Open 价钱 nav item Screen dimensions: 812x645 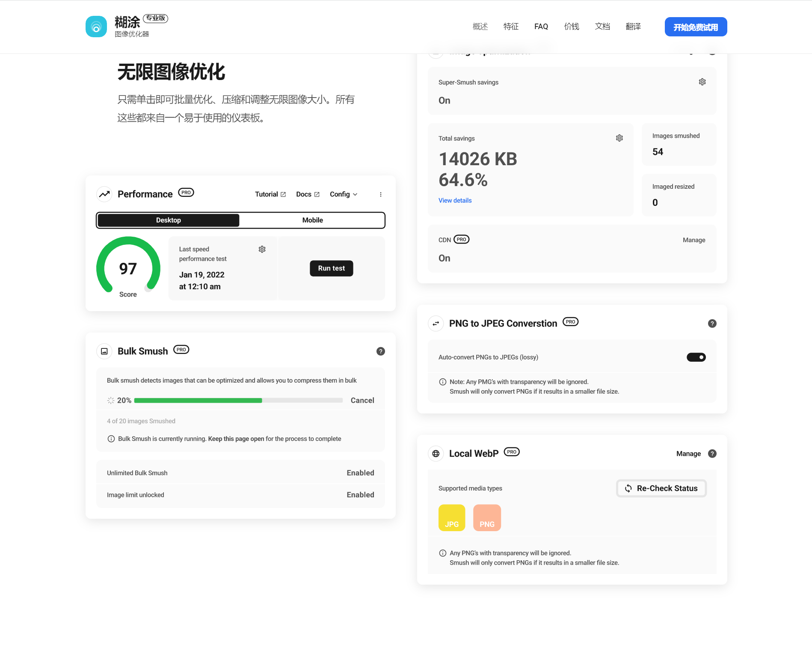(572, 27)
